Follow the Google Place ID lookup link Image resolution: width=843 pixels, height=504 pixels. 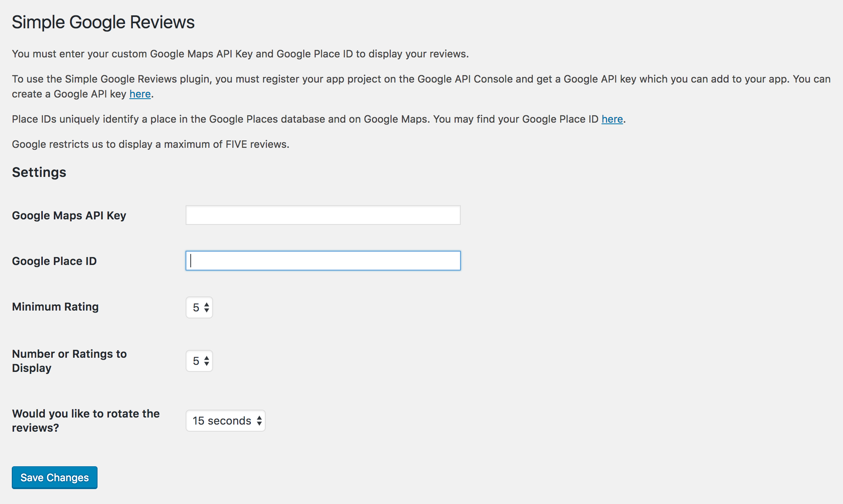pos(612,119)
